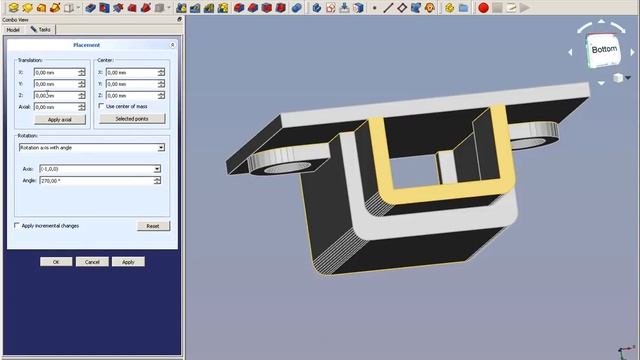Step the Translation Y spinner
Image resolution: width=640 pixels, height=360 pixels.
point(82,84)
